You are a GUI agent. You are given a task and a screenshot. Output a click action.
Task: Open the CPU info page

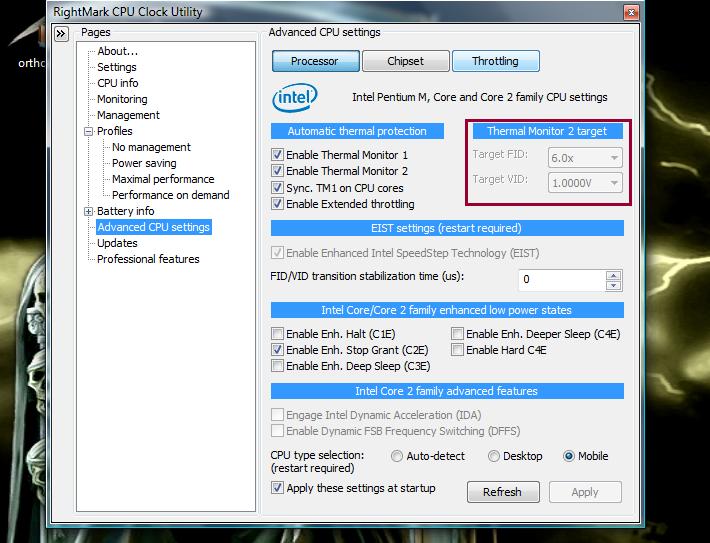tap(117, 83)
